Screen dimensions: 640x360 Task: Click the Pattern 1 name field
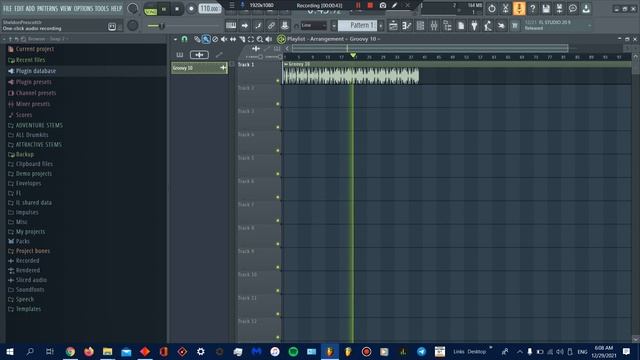pos(358,25)
